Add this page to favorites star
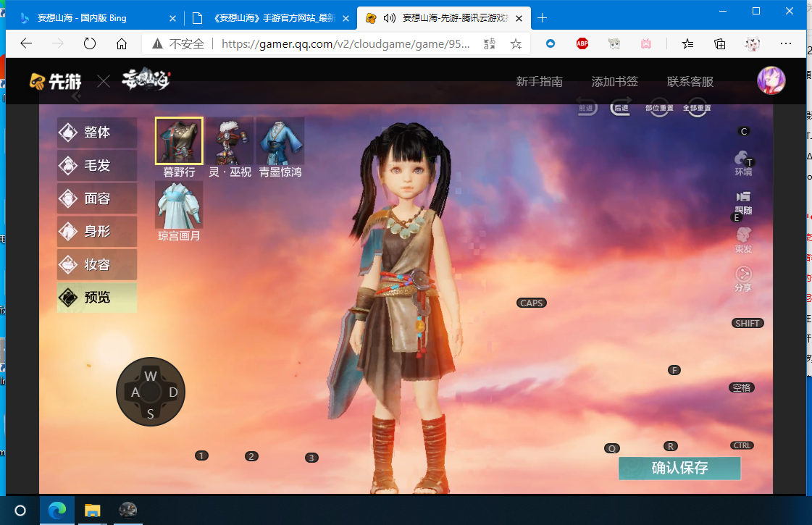This screenshot has width=812, height=525. pos(516,44)
